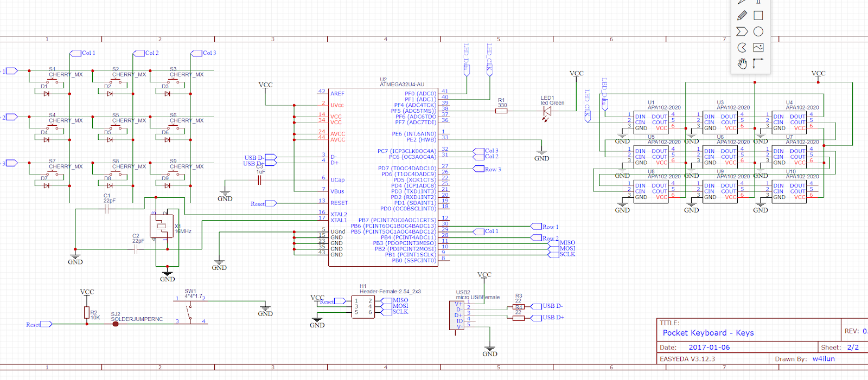Activate the hand drag canvas tool
The width and height of the screenshot is (868, 380).
742,63
